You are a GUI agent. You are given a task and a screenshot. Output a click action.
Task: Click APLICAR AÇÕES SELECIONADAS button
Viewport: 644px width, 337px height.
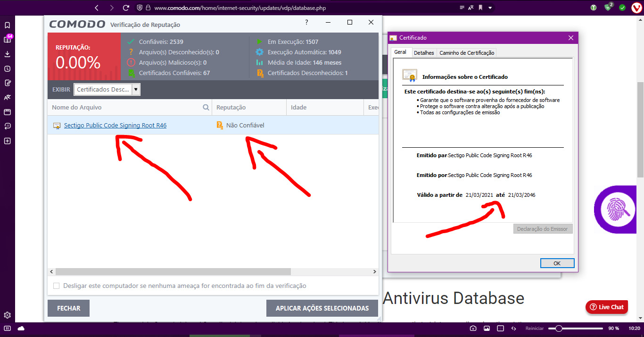(322, 308)
